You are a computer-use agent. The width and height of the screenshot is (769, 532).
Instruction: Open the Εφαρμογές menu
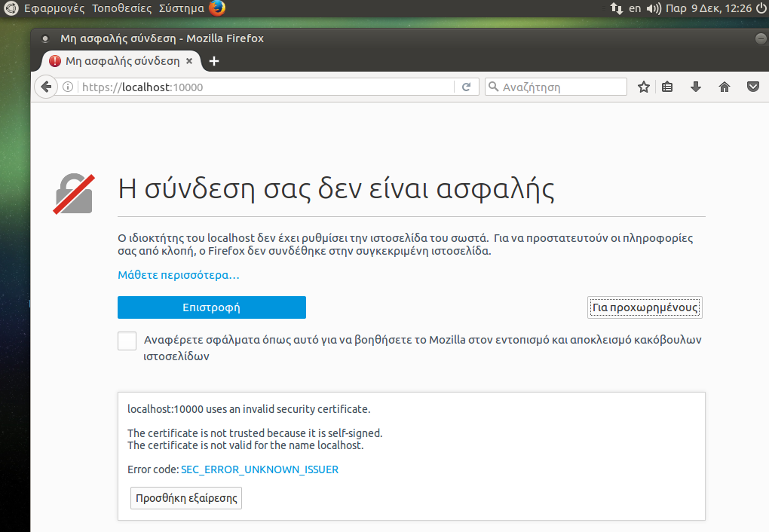[54, 8]
